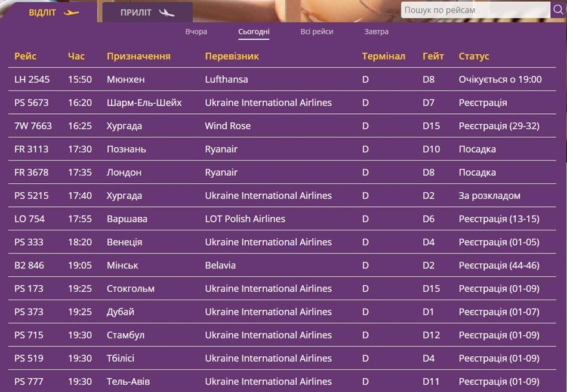Click departure time 19:05
Screen dimensions: 567x392
[x=80, y=266]
